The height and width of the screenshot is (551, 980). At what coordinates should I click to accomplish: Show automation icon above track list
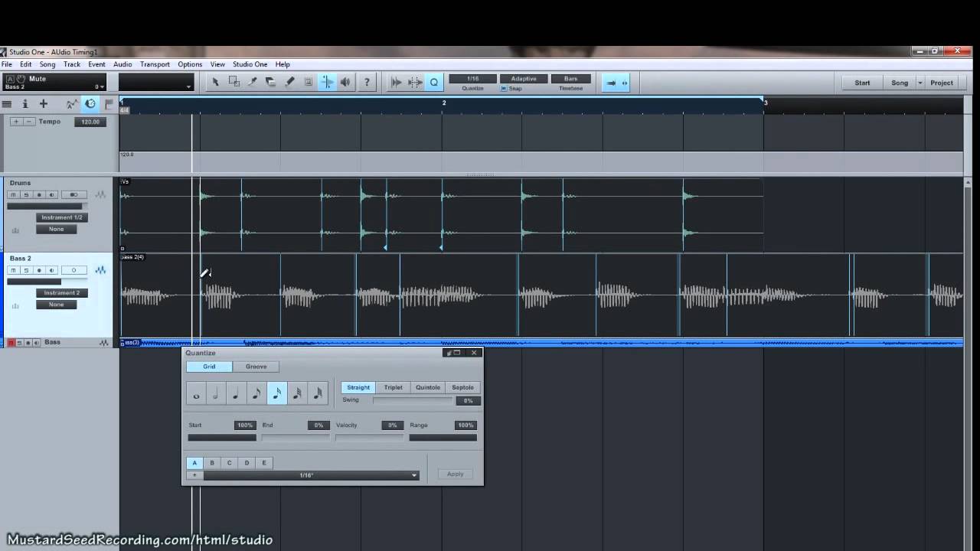(x=72, y=103)
